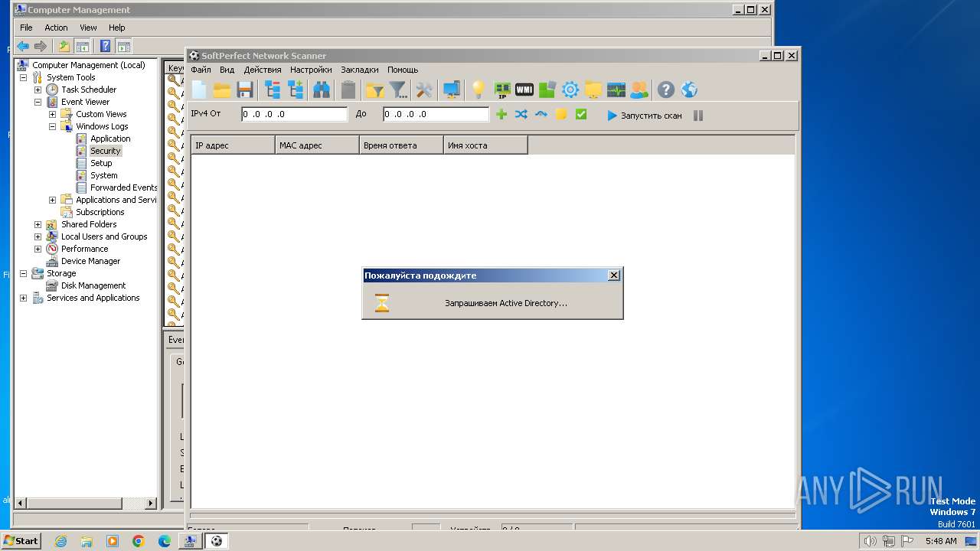Collapse the Event Viewer node
The image size is (980, 551).
pos(38,102)
